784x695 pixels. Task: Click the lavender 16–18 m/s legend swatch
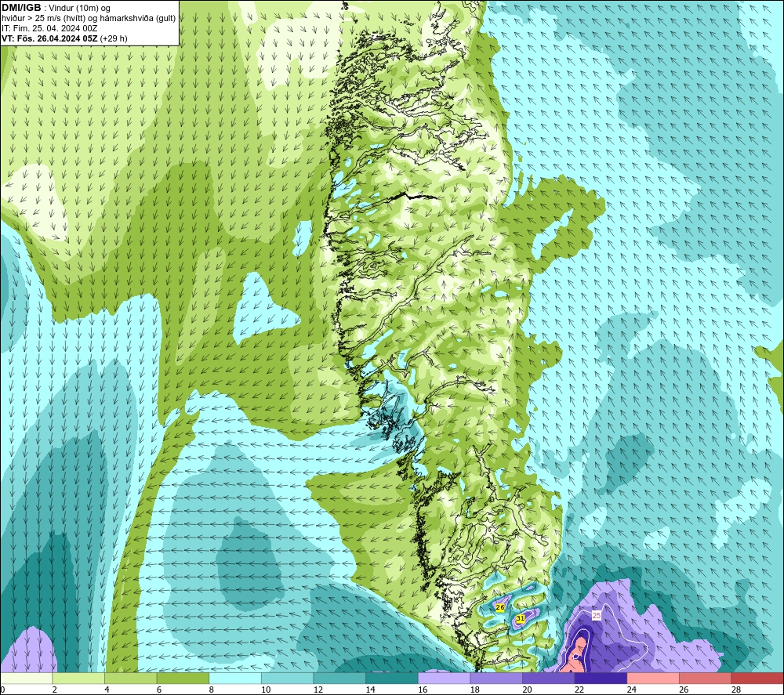click(x=444, y=679)
